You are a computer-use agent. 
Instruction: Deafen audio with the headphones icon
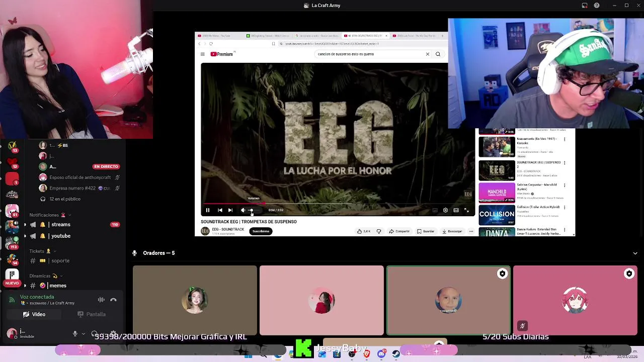(x=95, y=333)
